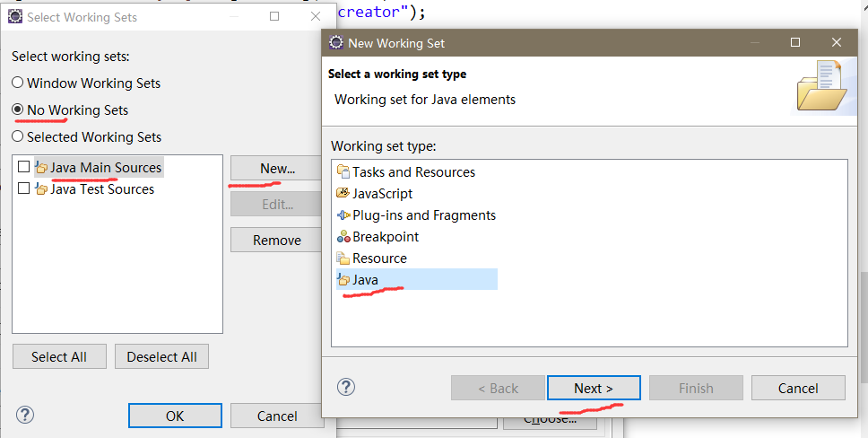
Task: Maximize the New Working Set dialog
Action: coord(795,43)
